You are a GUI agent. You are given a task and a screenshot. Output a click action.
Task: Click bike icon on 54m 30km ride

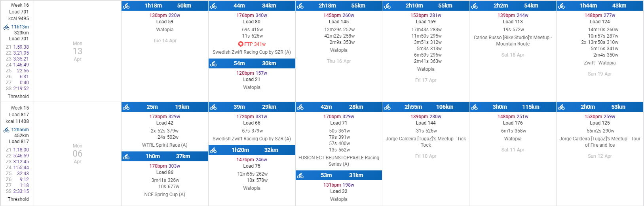click(x=213, y=64)
